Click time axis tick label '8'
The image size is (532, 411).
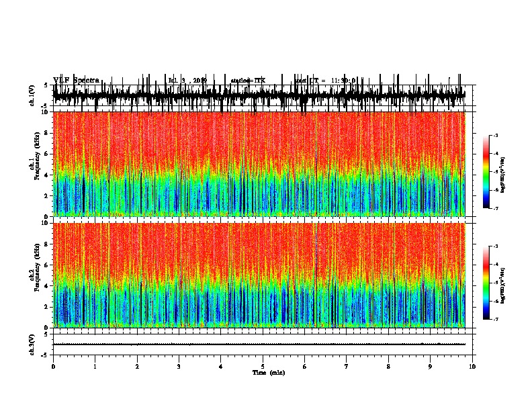click(388, 367)
